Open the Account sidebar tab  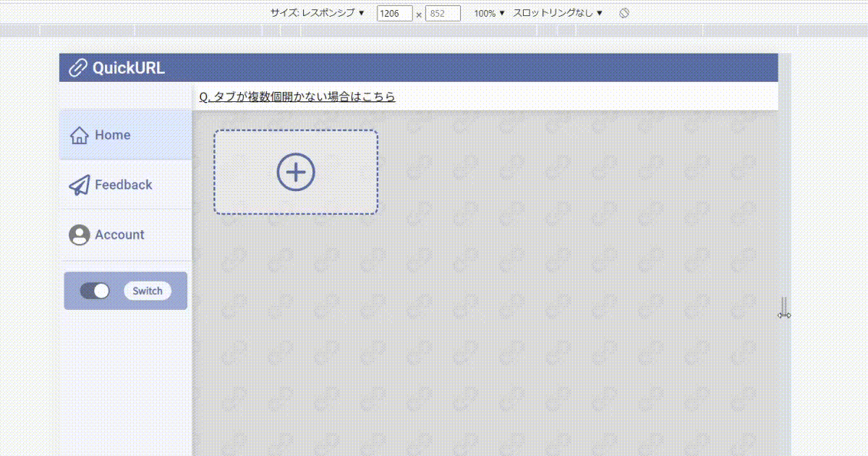pyautogui.click(x=126, y=235)
